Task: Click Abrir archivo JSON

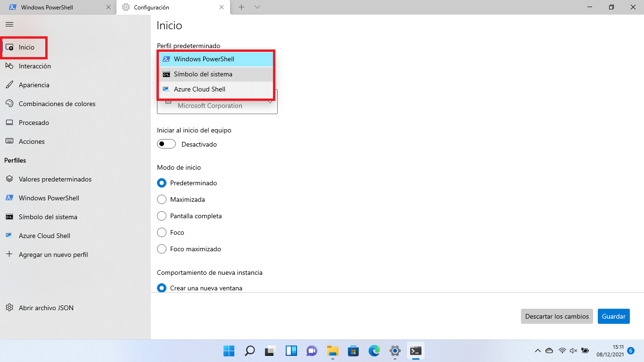Action: (x=75, y=308)
